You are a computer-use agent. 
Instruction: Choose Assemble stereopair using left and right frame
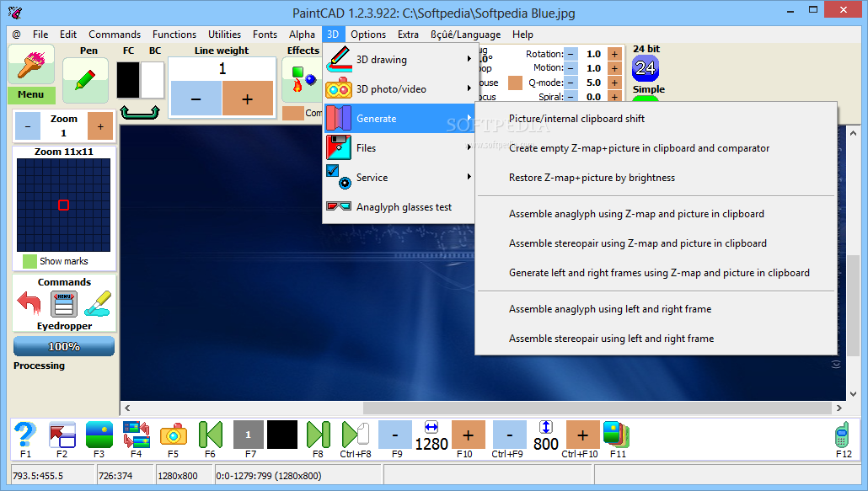(656, 339)
